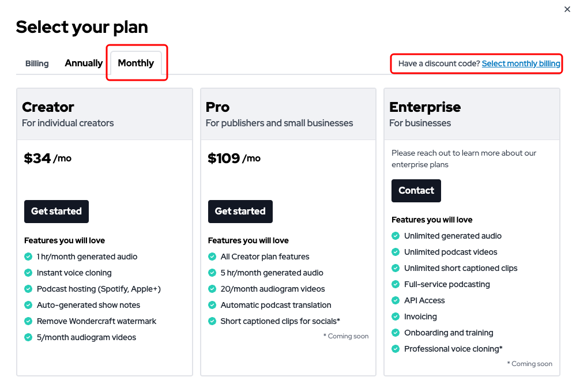Select the Monthly billing tab
The height and width of the screenshot is (392, 576).
click(x=136, y=63)
